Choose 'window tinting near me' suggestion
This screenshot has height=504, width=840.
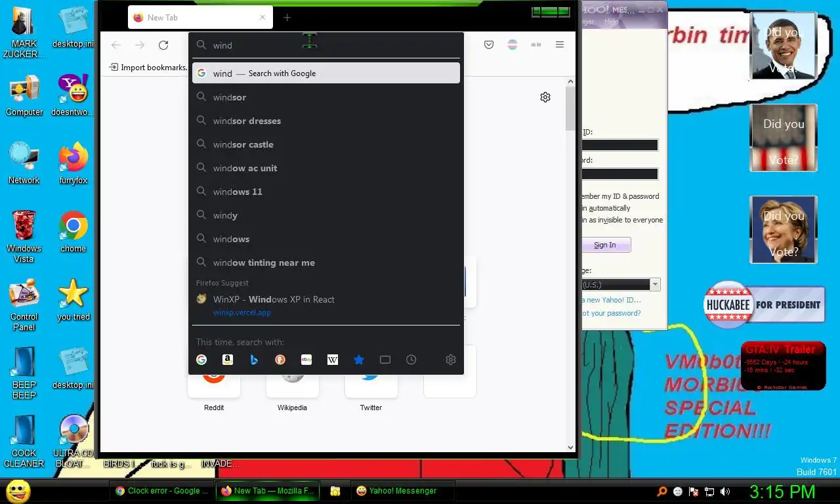326,262
